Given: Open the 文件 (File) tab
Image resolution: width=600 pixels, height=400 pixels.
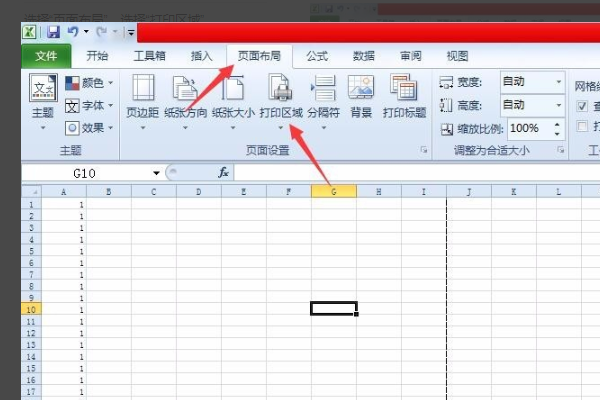Looking at the screenshot, I should point(46,56).
